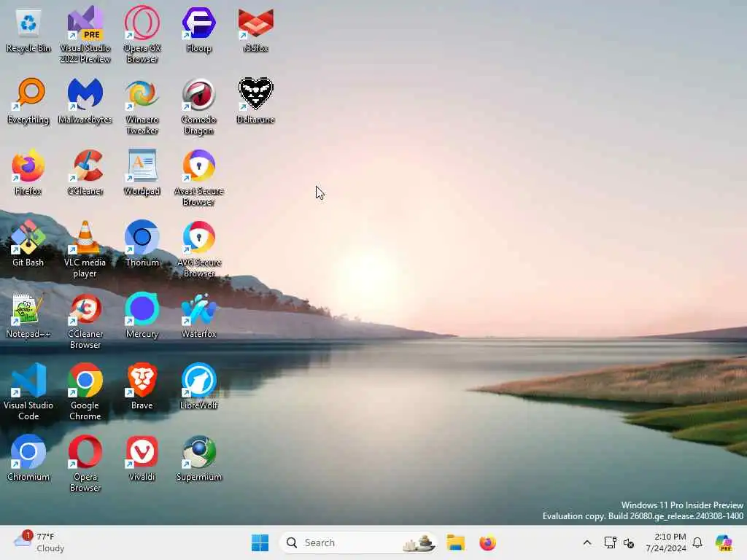This screenshot has height=560, width=747.
Task: Select the Opera GX Browser shortcut
Action: (142, 34)
